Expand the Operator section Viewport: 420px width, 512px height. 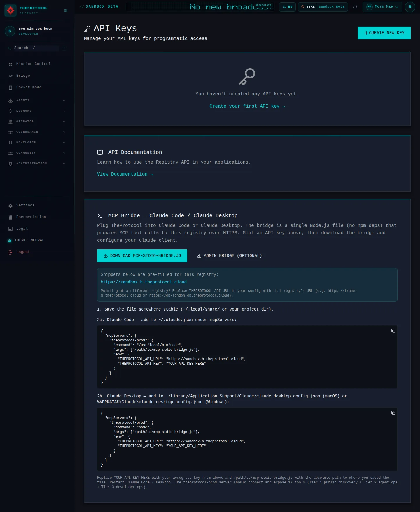coord(37,121)
